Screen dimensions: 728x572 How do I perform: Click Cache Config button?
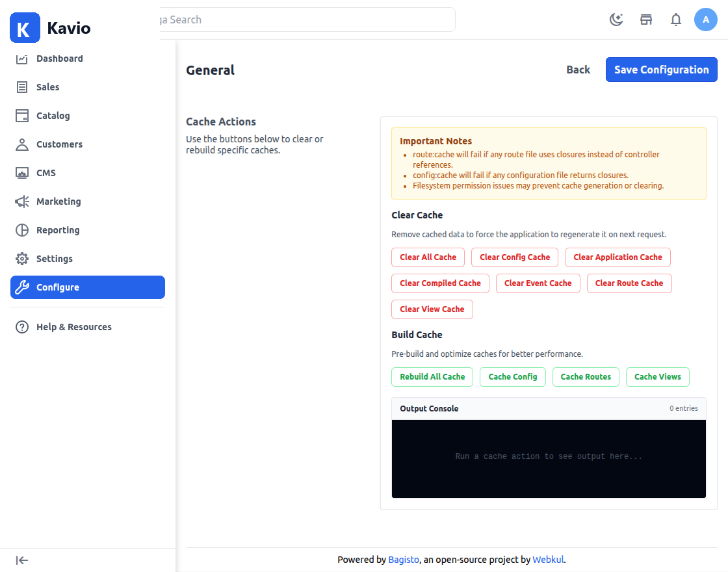(x=513, y=377)
